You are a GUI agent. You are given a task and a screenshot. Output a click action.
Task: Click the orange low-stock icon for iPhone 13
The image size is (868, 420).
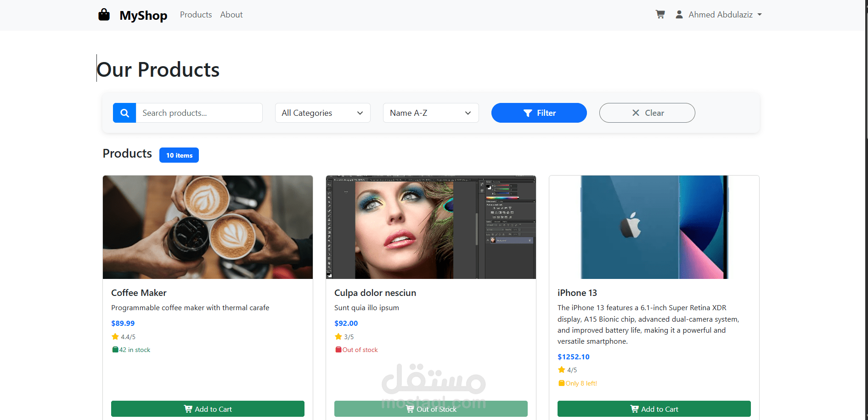(x=562, y=383)
